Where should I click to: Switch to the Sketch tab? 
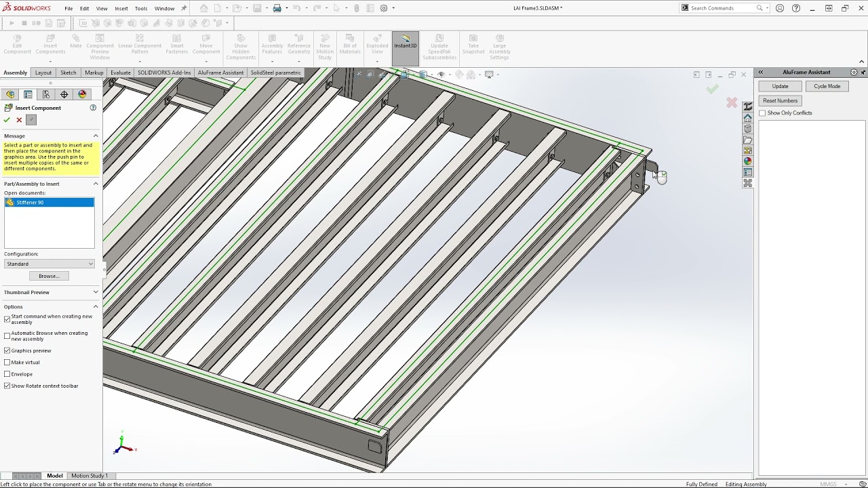(x=68, y=73)
